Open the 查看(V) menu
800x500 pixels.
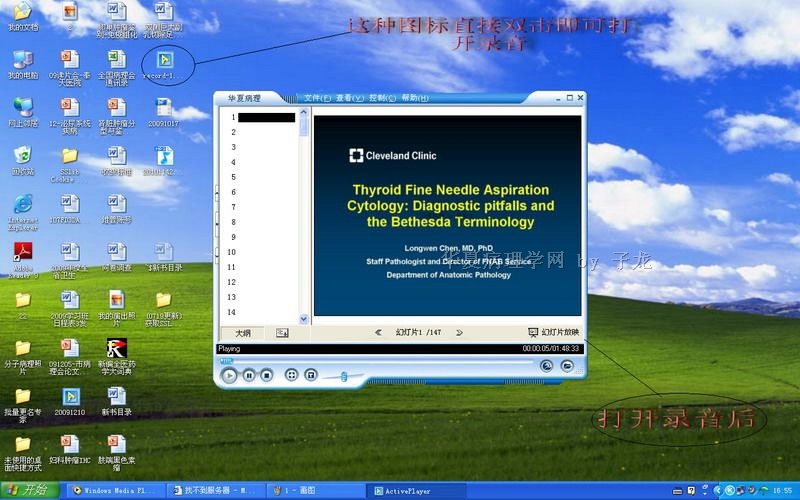tap(349, 98)
